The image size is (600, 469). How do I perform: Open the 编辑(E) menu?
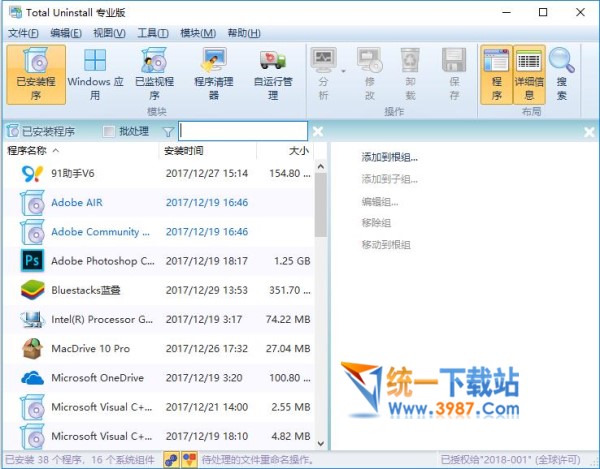66,33
